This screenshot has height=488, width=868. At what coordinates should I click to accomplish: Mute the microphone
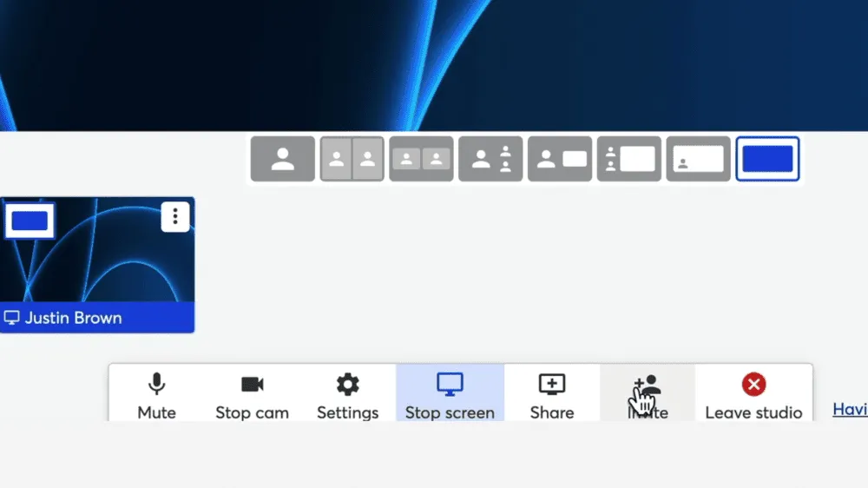[156, 395]
